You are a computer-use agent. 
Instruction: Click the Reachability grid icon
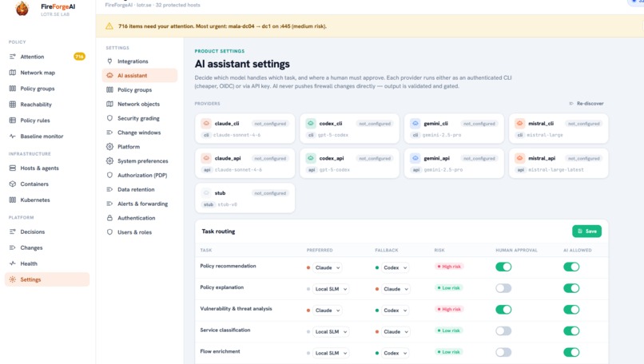click(12, 105)
